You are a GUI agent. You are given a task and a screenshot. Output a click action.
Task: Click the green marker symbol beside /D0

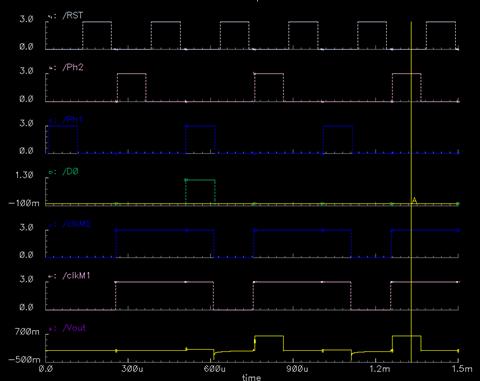(52, 172)
